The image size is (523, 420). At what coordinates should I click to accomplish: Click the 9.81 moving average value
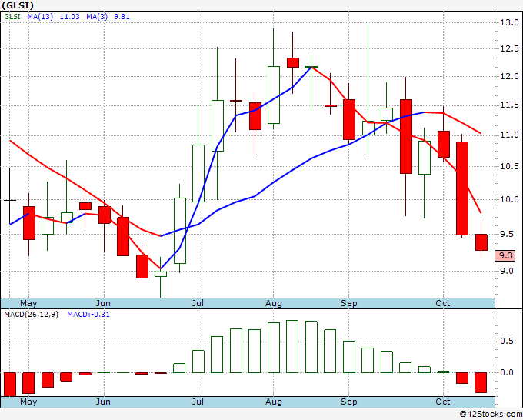(122, 17)
